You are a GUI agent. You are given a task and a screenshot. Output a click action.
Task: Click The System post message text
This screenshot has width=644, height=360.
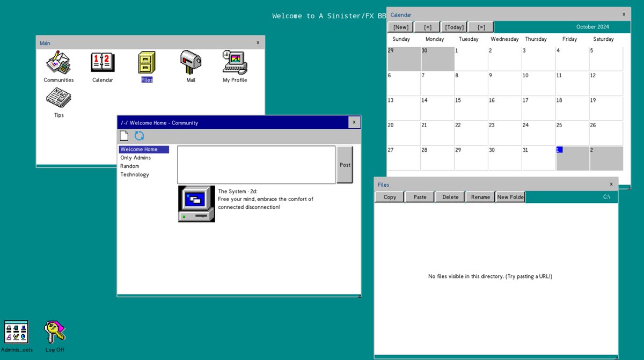click(x=266, y=203)
